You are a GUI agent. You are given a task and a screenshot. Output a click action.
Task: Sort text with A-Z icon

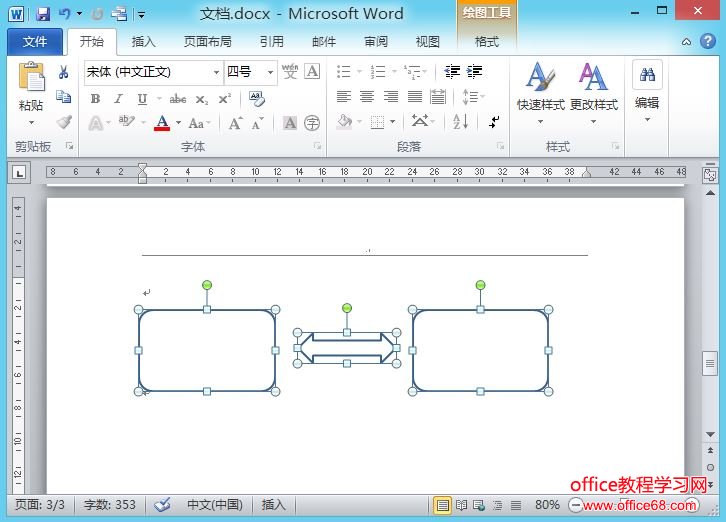461,122
